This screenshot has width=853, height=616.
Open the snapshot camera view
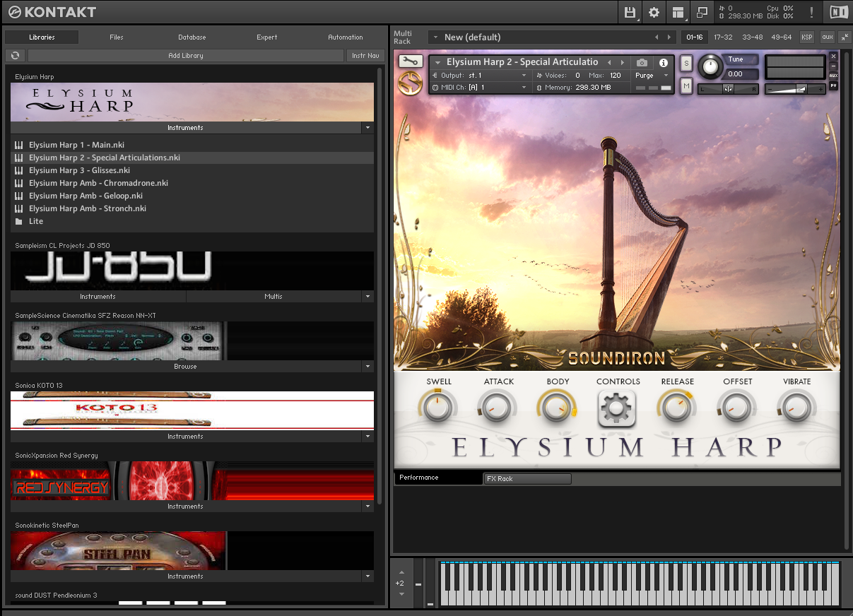tap(641, 62)
